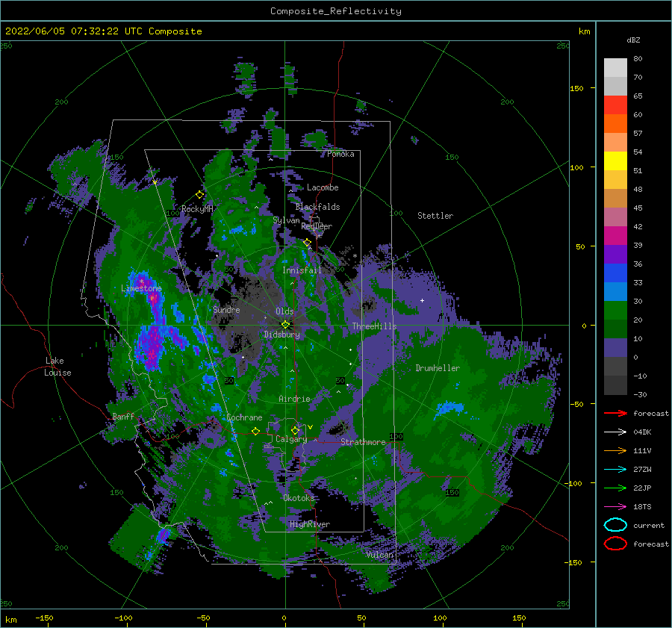Select the 80 dBZ light gray swatch
Screen dimensions: 672x628
(x=615, y=67)
